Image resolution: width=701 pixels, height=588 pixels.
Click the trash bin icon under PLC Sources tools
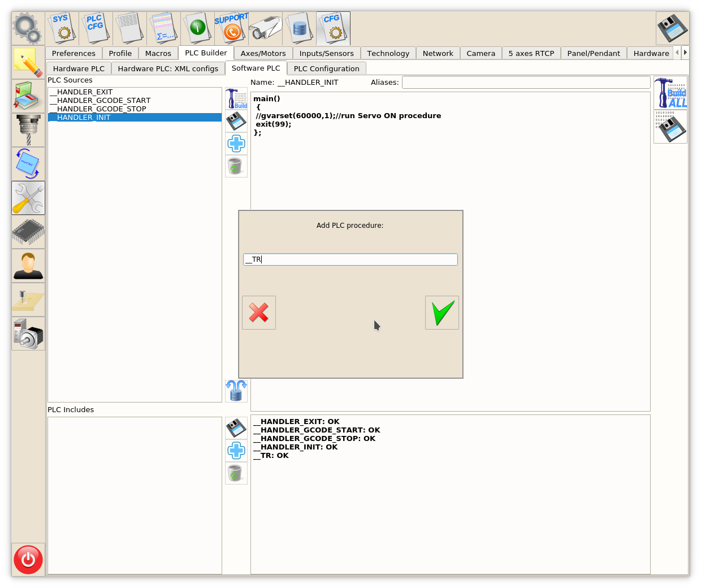(x=236, y=166)
